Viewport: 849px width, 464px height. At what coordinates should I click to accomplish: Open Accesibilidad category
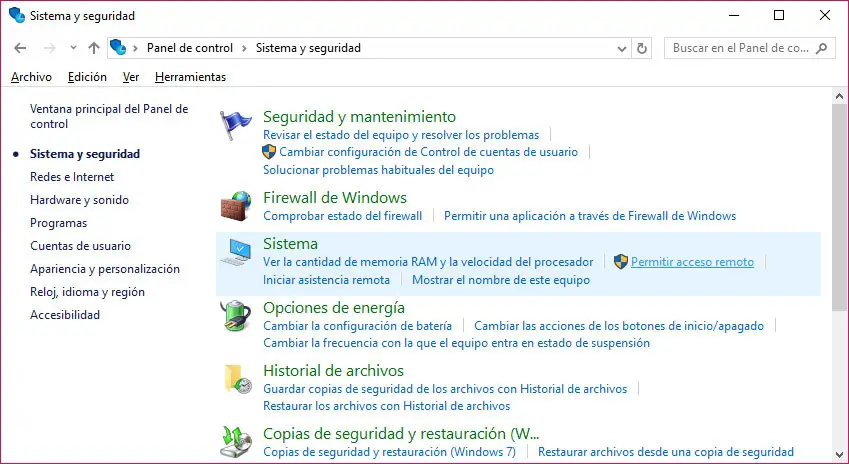click(x=65, y=315)
